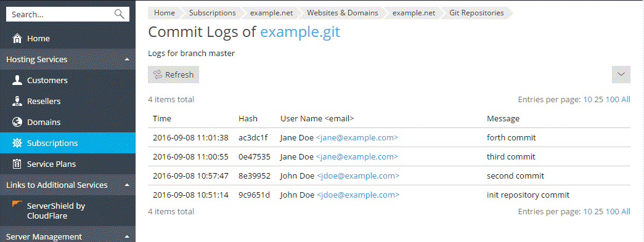Click the search magnifier icon

(x=120, y=14)
